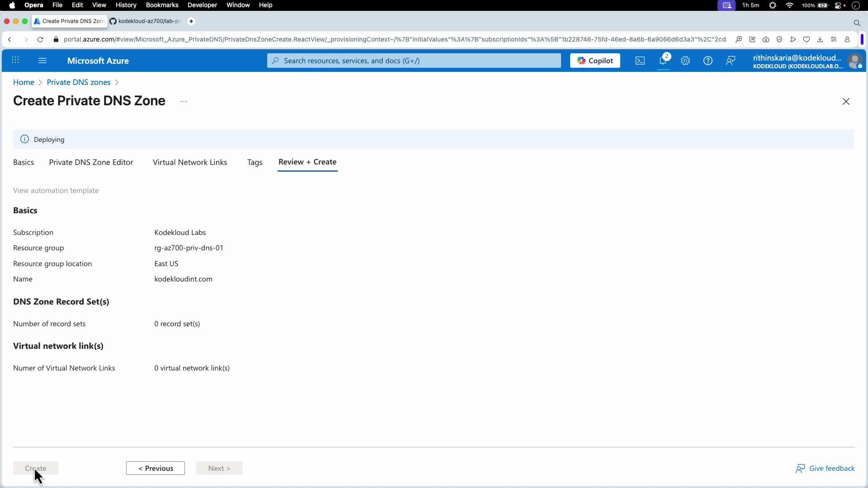
Task: Click the East US location value
Action: tap(166, 264)
